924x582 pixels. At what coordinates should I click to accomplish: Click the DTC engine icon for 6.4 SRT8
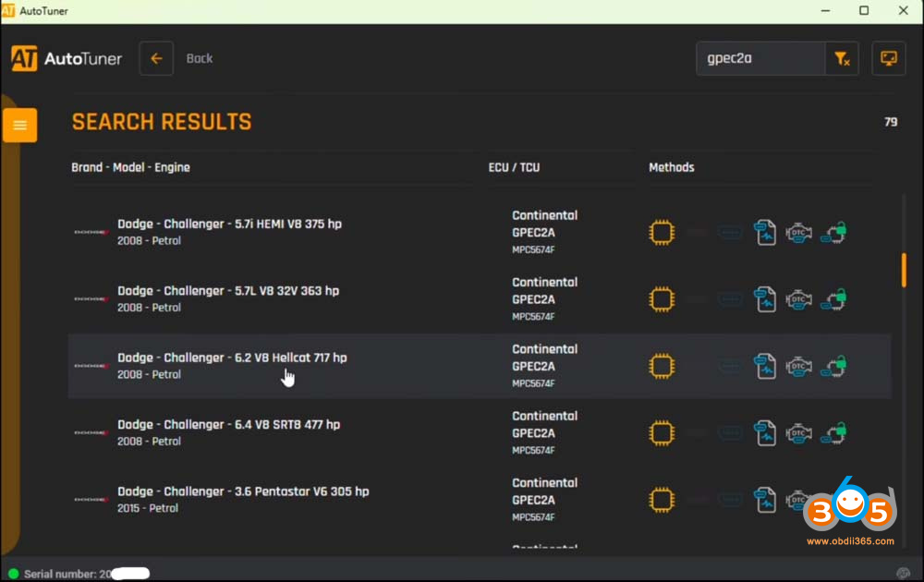798,433
